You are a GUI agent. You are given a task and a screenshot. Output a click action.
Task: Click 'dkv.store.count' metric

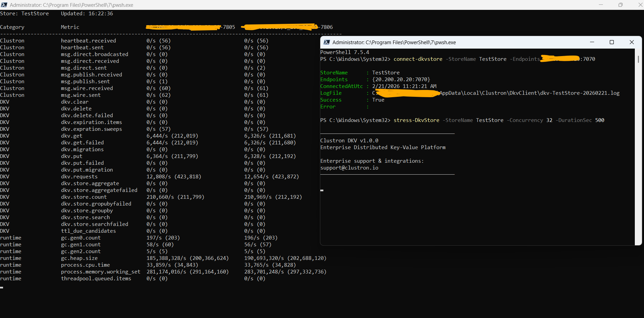(x=84, y=197)
